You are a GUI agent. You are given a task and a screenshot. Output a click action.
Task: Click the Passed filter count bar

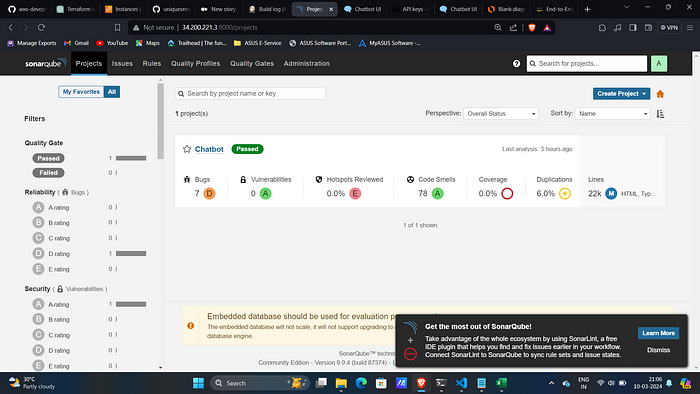(x=131, y=158)
